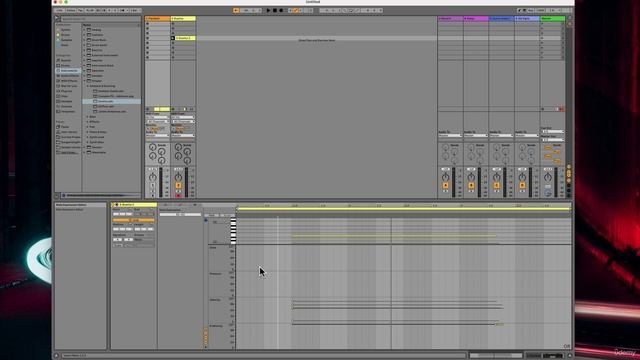Open MIDI Effects browser category

(x=68, y=81)
